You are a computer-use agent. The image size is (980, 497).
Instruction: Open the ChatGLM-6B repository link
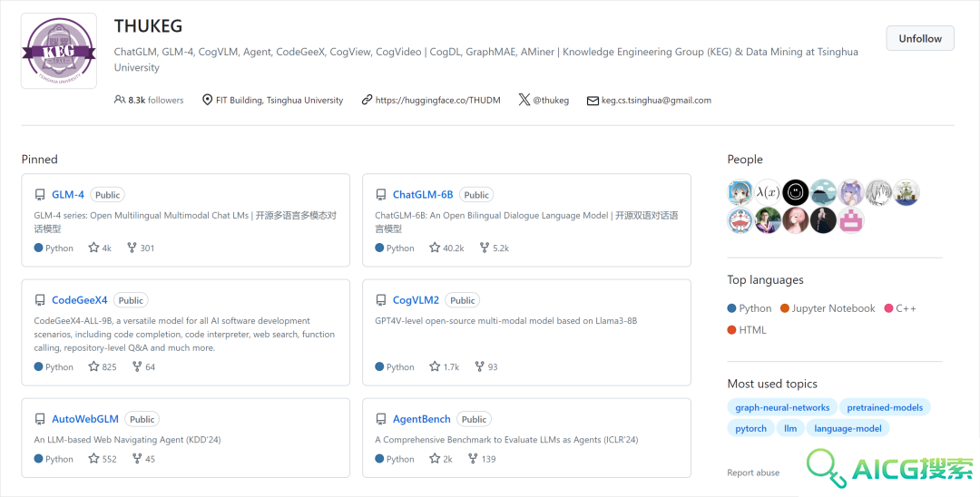coord(423,194)
